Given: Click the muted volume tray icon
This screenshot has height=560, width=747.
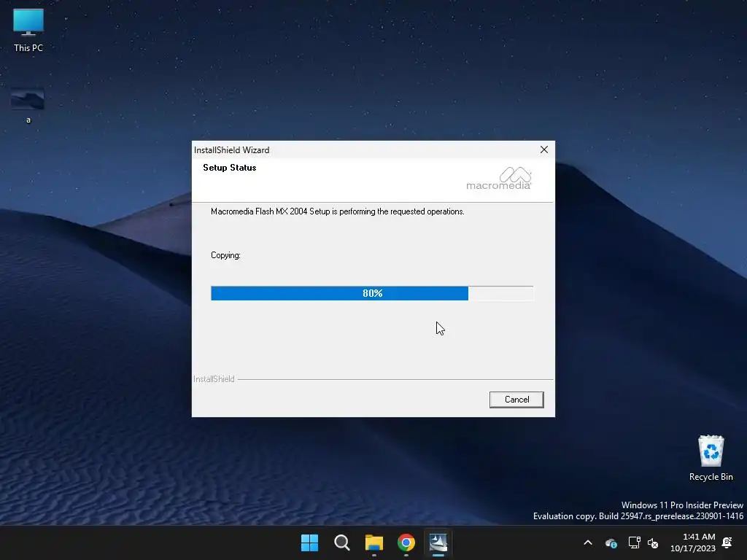Looking at the screenshot, I should click(653, 542).
